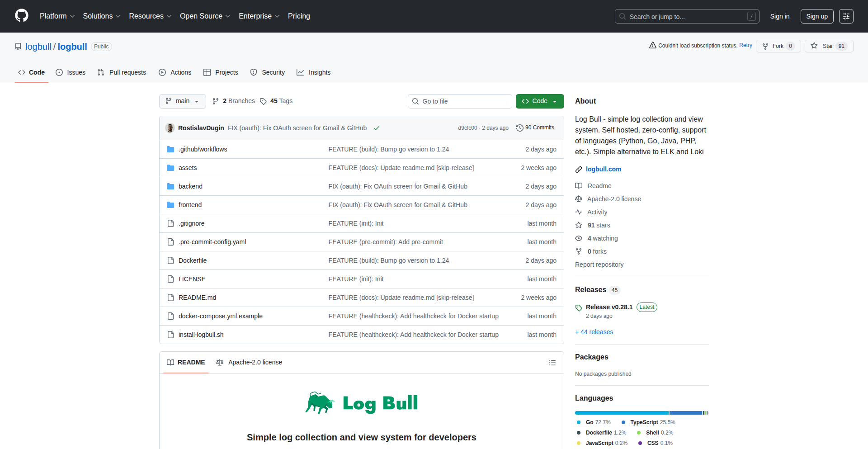The width and height of the screenshot is (868, 449).
Task: Open the main branch selector dropdown
Action: [182, 101]
